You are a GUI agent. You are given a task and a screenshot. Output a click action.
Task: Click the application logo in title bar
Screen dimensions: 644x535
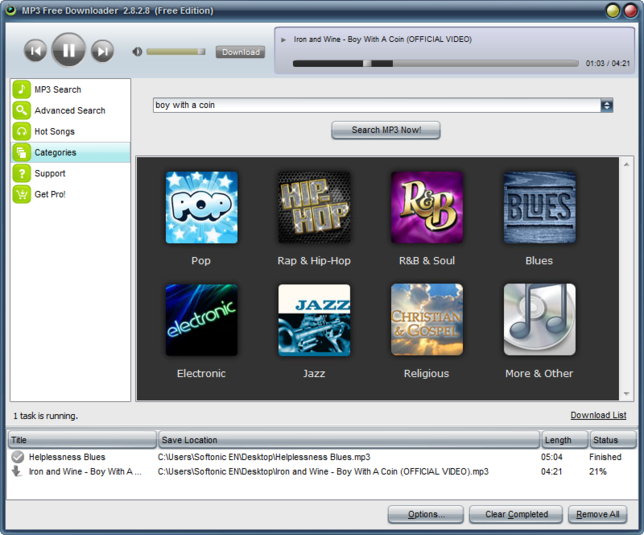point(10,10)
